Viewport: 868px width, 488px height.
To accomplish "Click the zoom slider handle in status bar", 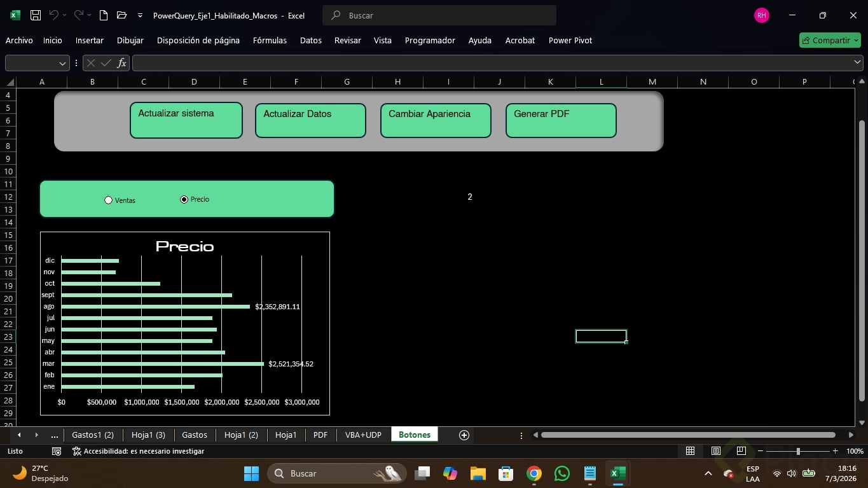I will (x=798, y=451).
